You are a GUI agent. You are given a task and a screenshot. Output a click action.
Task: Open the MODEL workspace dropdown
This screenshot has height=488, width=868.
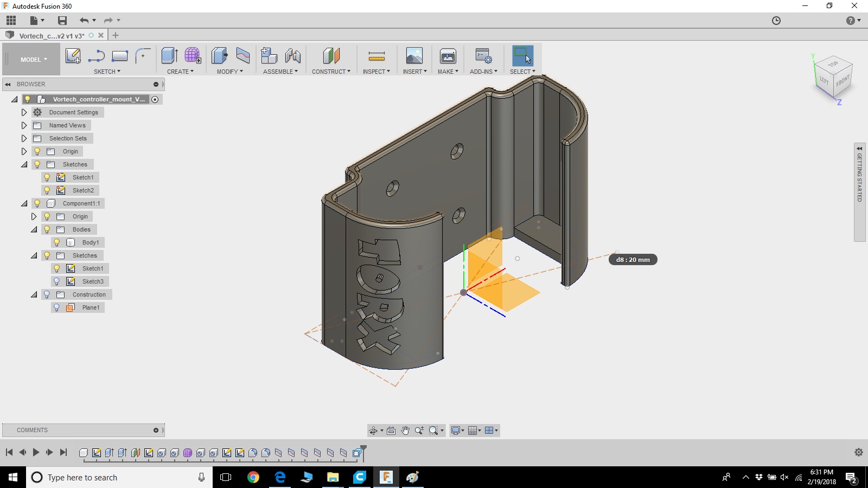34,60
